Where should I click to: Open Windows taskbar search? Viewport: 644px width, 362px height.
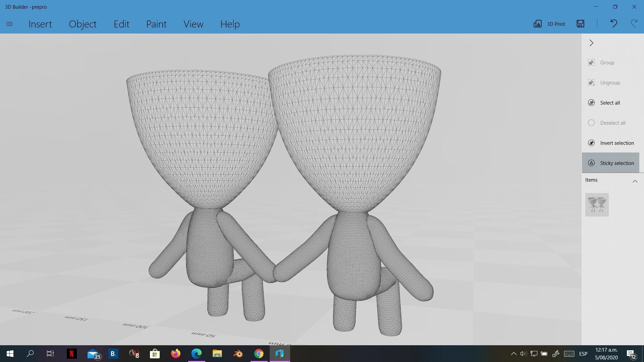30,354
